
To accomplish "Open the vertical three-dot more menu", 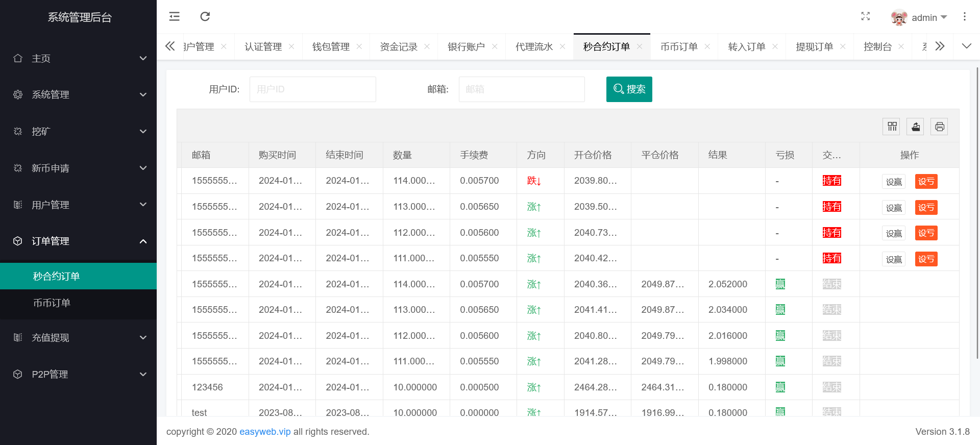I will (x=964, y=16).
